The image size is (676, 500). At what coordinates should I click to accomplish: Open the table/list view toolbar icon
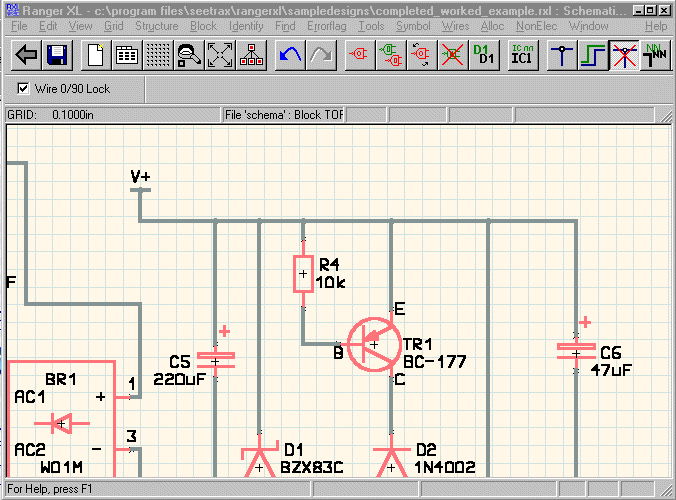(x=127, y=55)
